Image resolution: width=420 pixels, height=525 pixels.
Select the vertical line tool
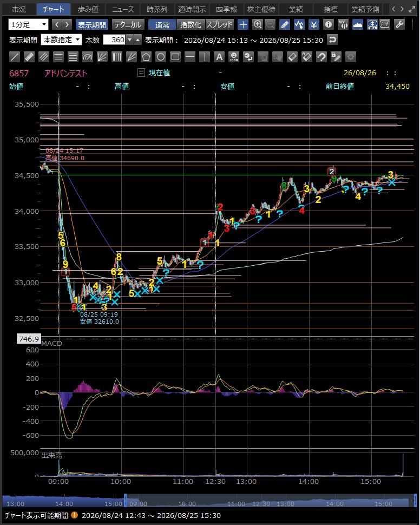pos(204,57)
